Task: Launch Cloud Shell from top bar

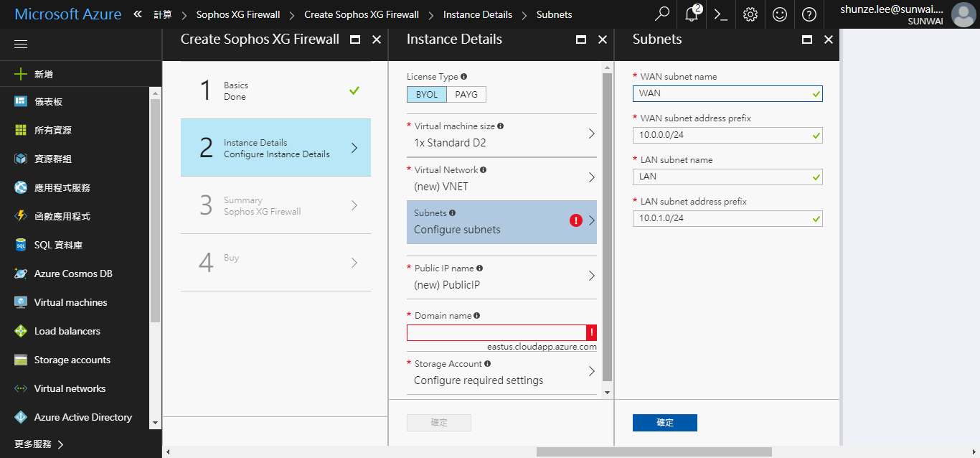Action: [x=721, y=14]
